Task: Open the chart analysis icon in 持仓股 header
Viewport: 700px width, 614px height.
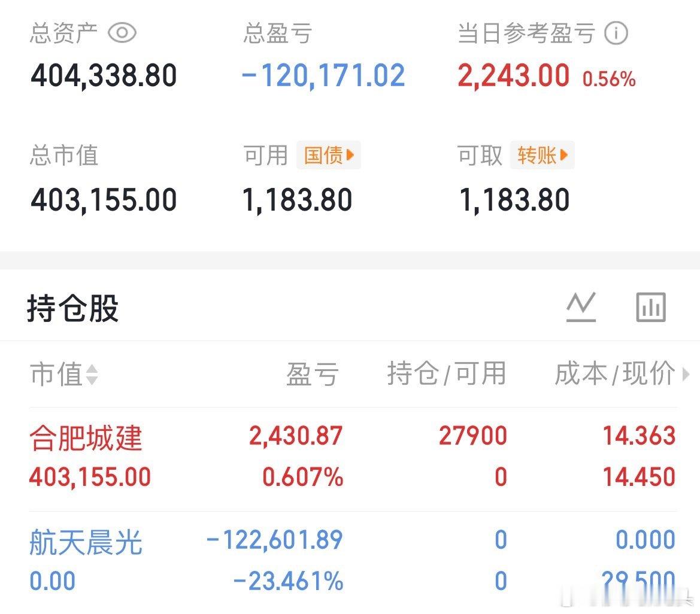Action: click(x=580, y=306)
